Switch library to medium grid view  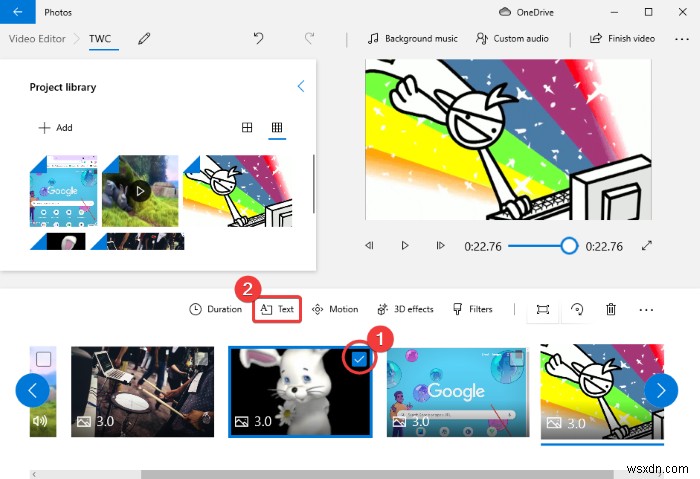point(247,128)
